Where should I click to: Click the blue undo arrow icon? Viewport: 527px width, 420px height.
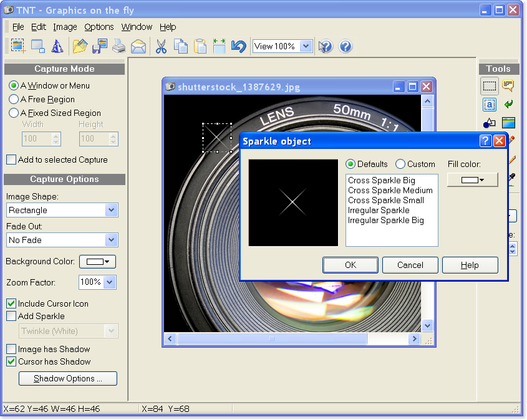[x=239, y=46]
